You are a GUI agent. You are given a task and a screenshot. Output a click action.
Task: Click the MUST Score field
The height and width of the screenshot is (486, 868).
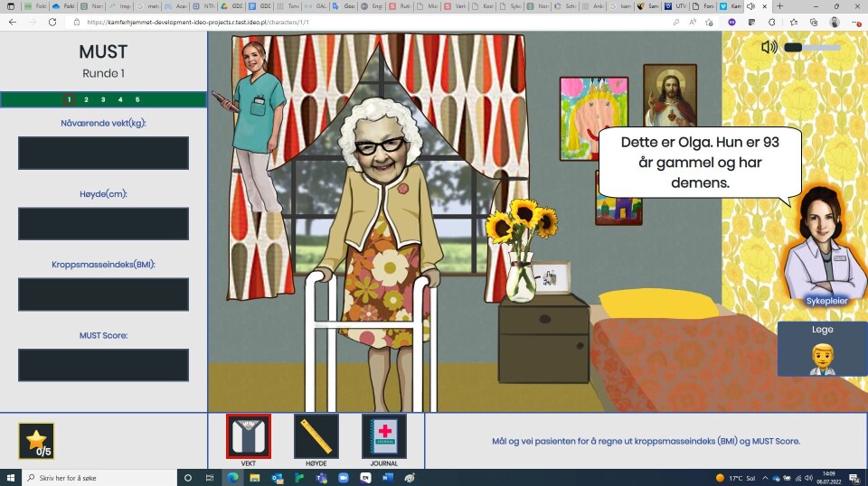coord(103,365)
